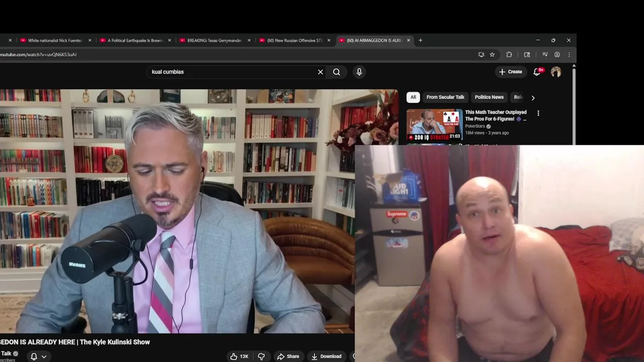644x362 pixels.
Task: Bookmark this page with the star icon
Action: [x=493, y=54]
